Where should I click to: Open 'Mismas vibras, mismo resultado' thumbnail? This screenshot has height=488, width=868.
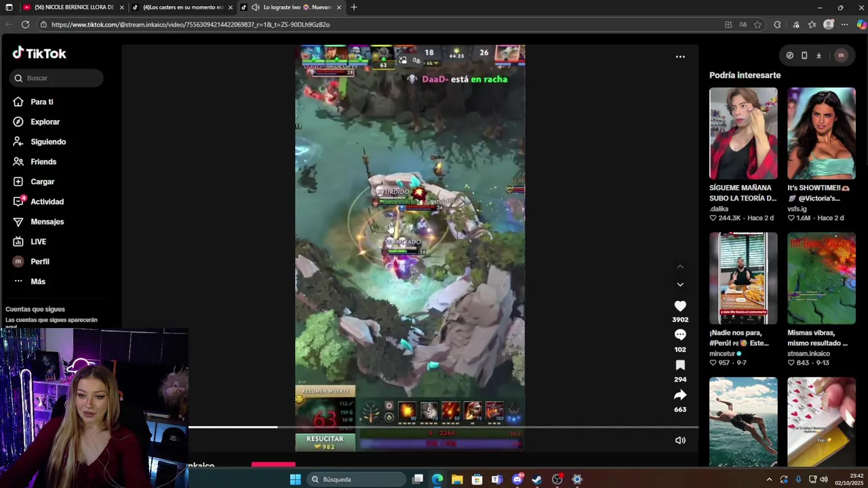click(821, 279)
